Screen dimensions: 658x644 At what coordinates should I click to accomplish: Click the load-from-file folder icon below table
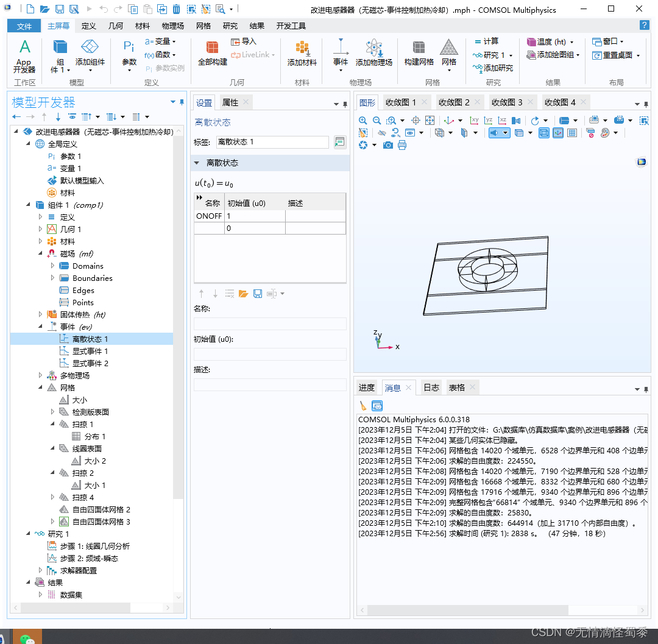[x=243, y=294]
